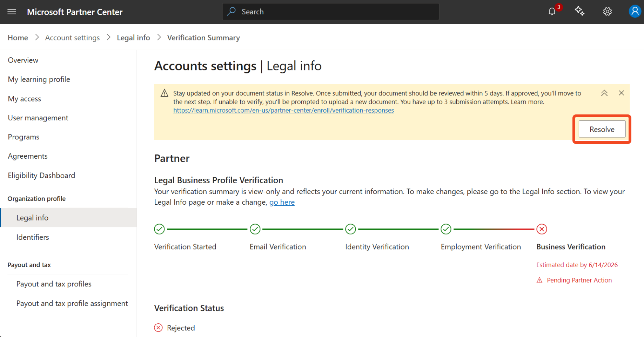Open the user account avatar
Screen dimensions: 644x337
point(635,11)
